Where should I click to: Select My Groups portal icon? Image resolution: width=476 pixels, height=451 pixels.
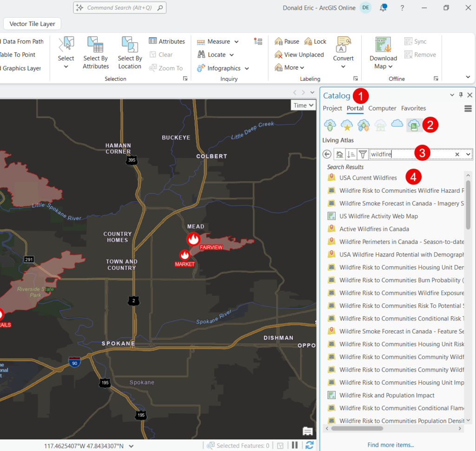coord(364,124)
